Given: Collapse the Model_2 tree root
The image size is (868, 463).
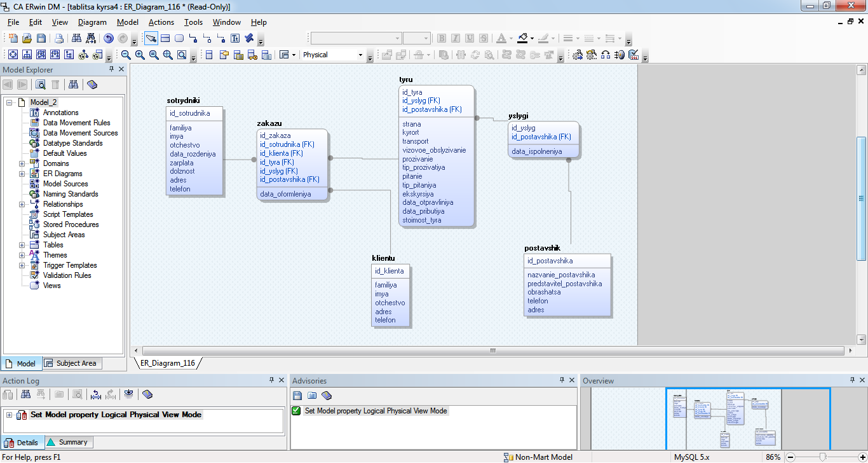Looking at the screenshot, I should click(10, 102).
